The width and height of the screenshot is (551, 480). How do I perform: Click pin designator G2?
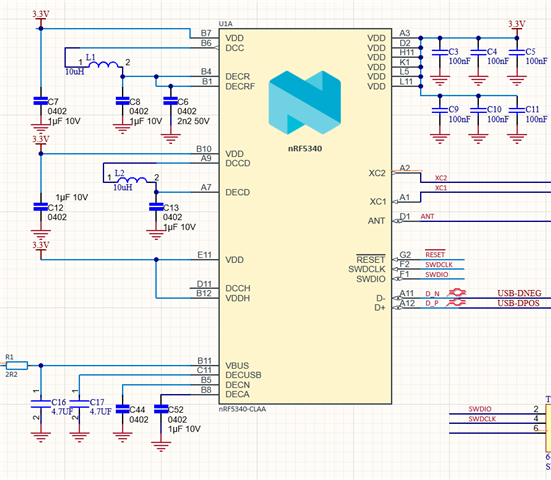405,255
